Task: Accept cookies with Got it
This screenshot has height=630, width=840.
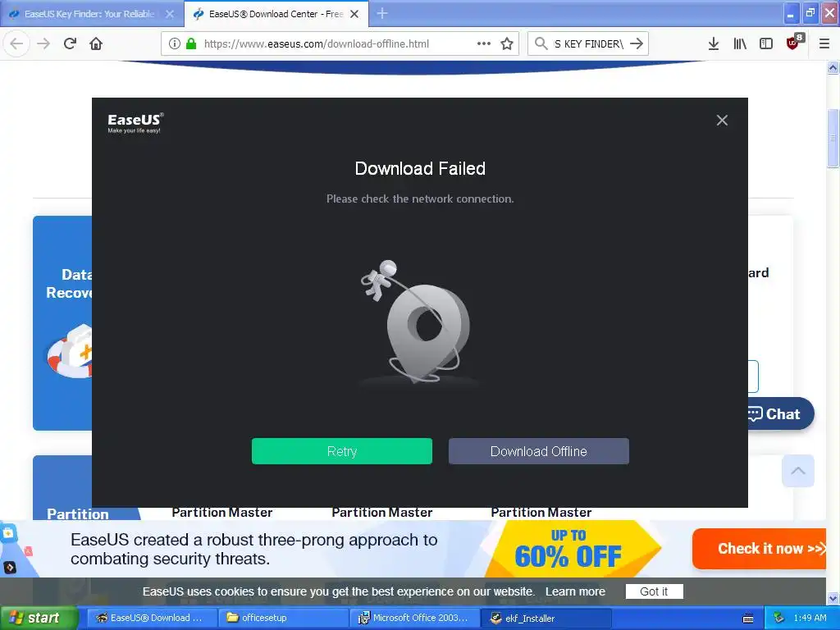Action: pos(654,591)
